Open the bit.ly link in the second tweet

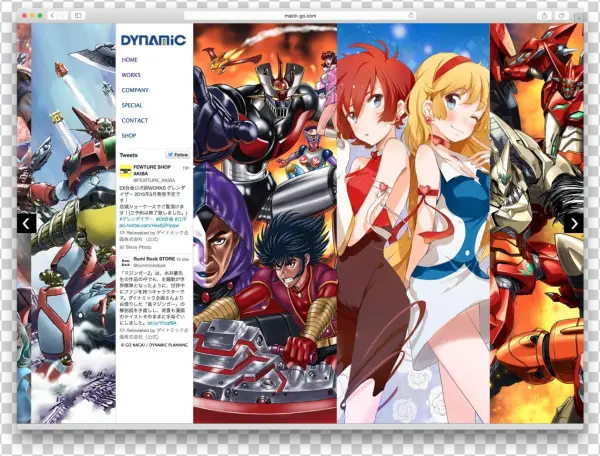(162, 323)
